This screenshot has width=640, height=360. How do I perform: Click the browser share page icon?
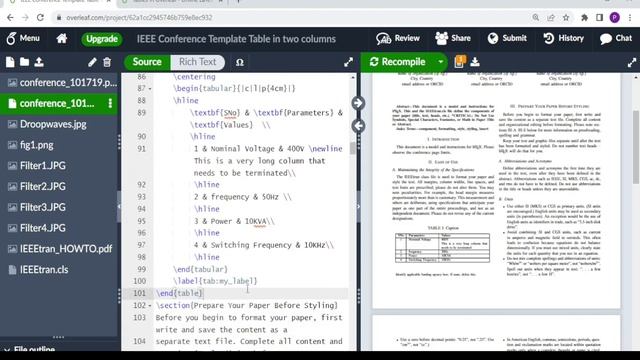coord(551,18)
